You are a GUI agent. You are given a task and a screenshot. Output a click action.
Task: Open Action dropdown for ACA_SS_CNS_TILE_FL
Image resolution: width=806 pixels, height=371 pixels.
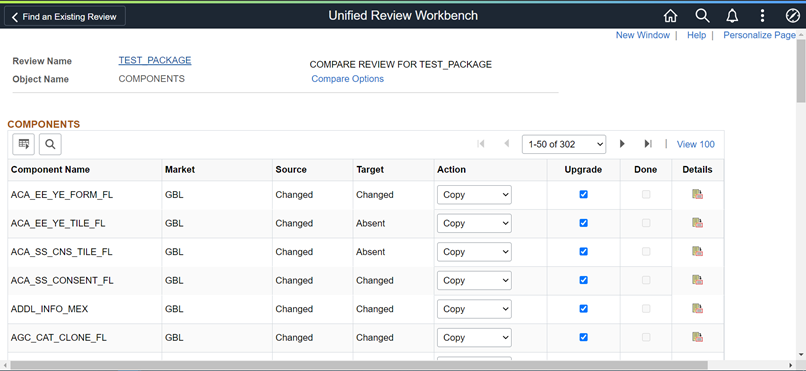click(474, 252)
